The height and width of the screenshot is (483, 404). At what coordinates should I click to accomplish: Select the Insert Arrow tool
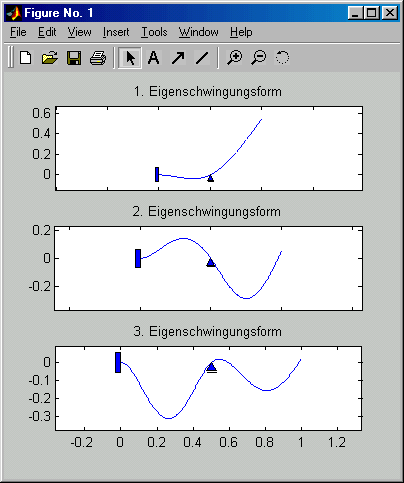pyautogui.click(x=178, y=58)
